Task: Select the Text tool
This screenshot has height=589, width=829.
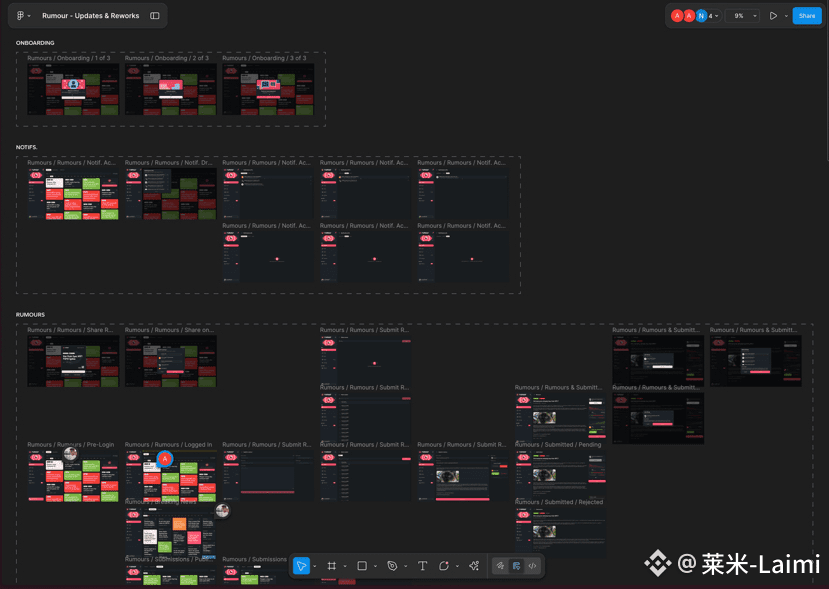Action: tap(422, 566)
